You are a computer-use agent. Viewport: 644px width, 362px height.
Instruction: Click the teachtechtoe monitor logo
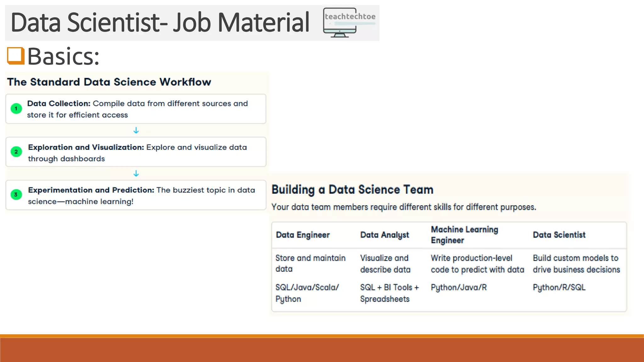(349, 23)
